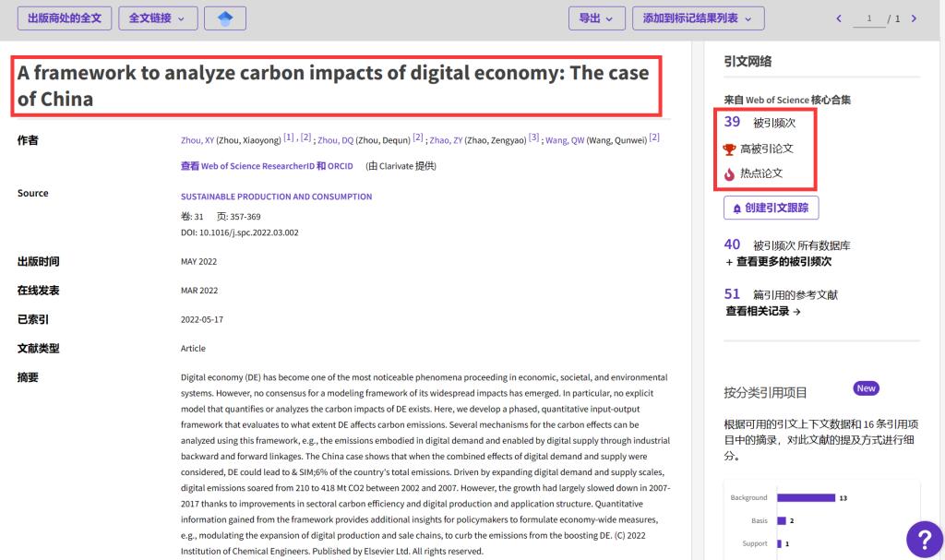Screen dimensions: 945x560
Task: Open the 导出 export dropdown
Action: point(596,18)
